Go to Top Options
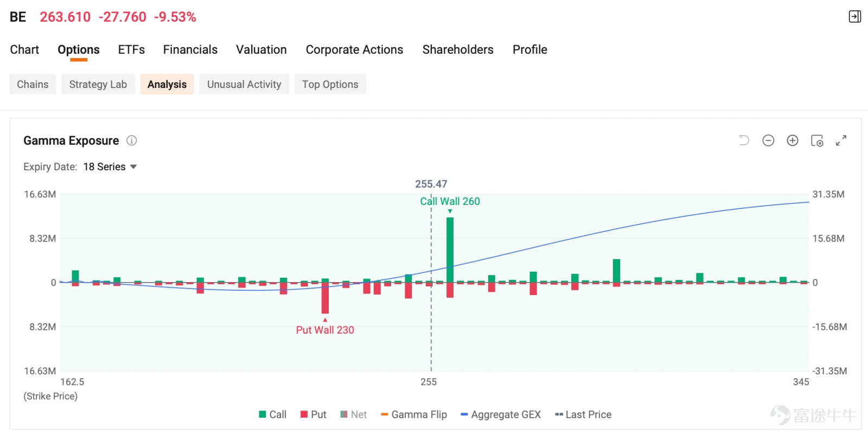The image size is (868, 435). coord(330,84)
